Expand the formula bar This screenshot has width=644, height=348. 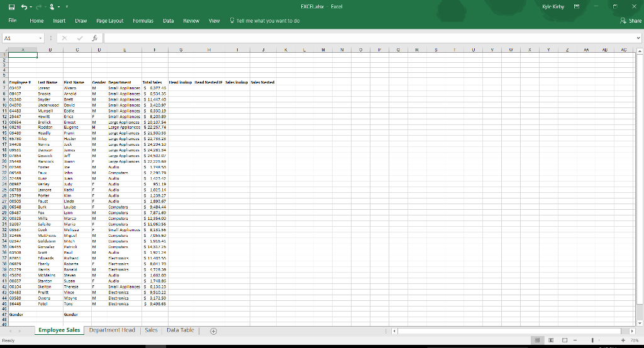click(639, 38)
